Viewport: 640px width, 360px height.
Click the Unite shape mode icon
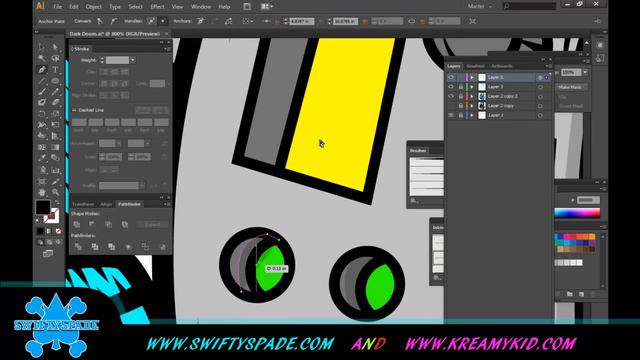coord(77,224)
